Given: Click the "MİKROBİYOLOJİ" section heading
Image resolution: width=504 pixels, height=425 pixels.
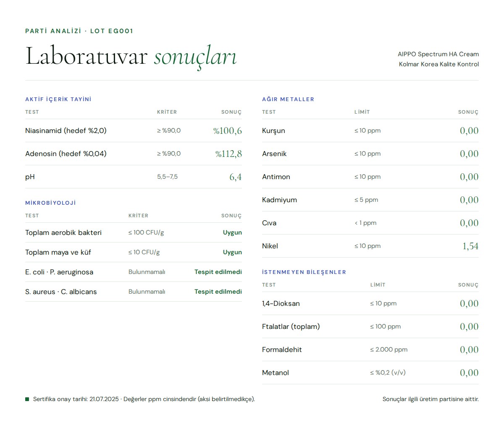Looking at the screenshot, I should 50,203.
